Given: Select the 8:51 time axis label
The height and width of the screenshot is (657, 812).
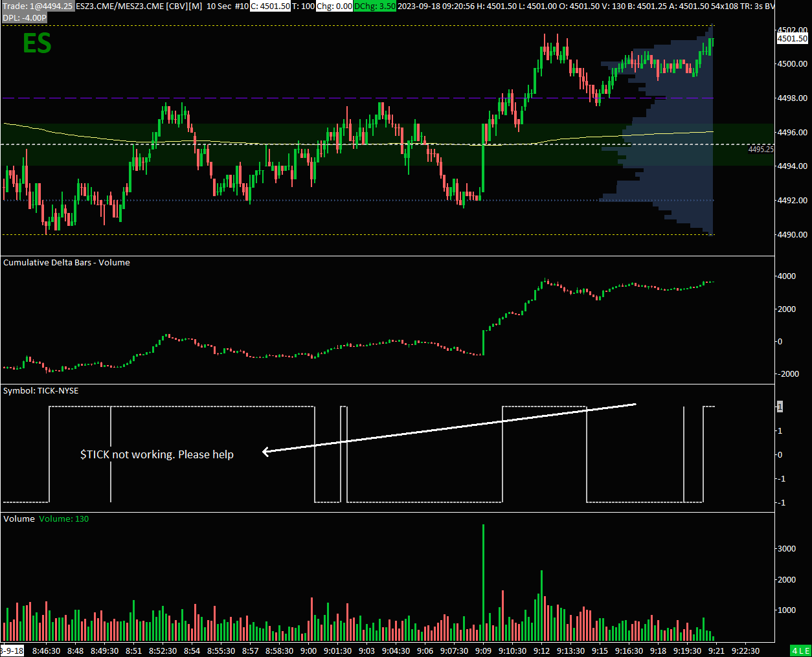Looking at the screenshot, I should [133, 651].
